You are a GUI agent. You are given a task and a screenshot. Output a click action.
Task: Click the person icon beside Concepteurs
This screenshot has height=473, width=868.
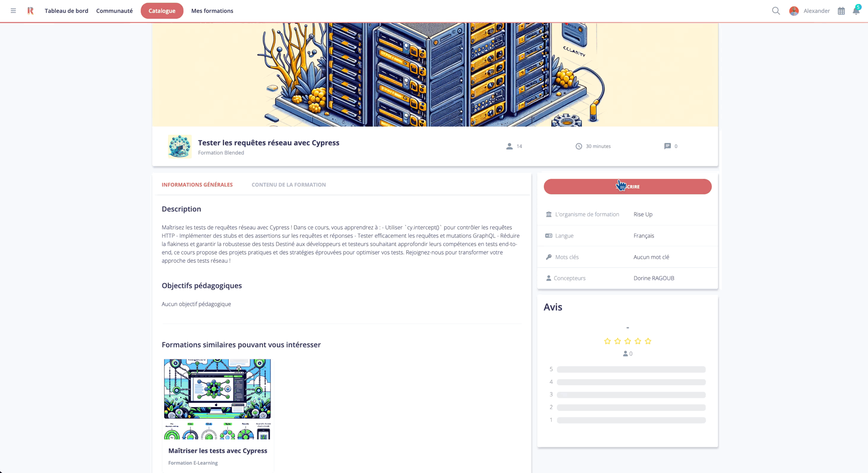549,278
